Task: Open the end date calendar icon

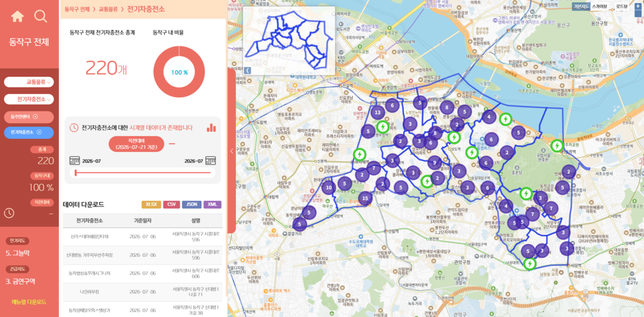Action: click(x=211, y=161)
